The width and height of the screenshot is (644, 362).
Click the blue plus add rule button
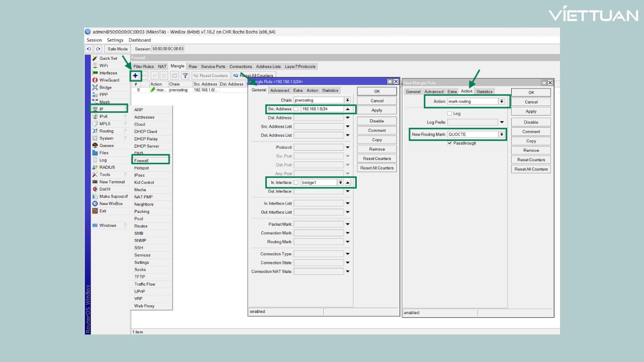point(135,75)
